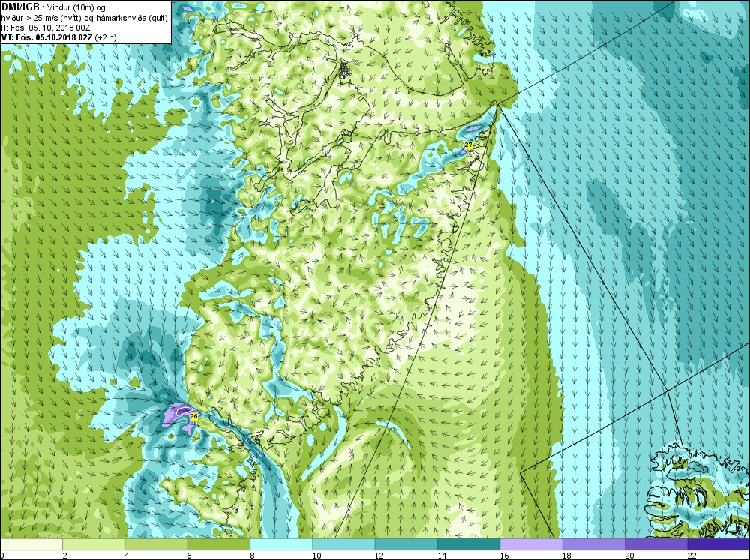Click the yellow max gust marker labeled 26

click(x=193, y=417)
